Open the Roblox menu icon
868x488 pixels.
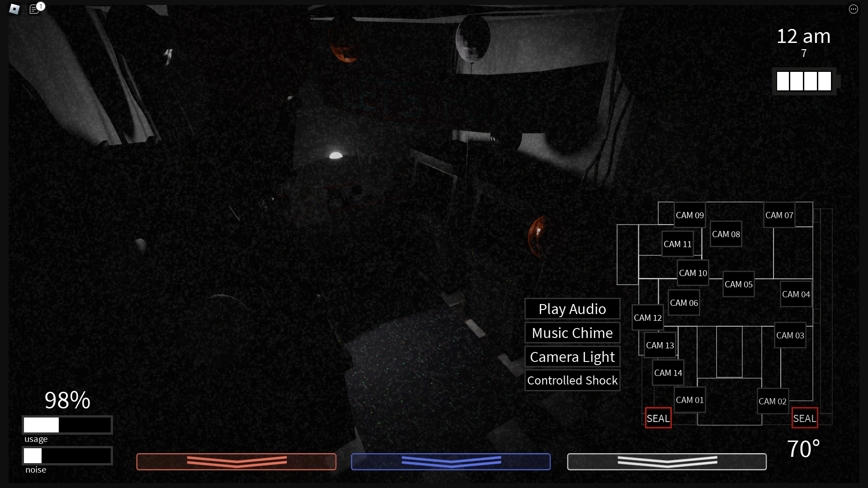[x=14, y=9]
